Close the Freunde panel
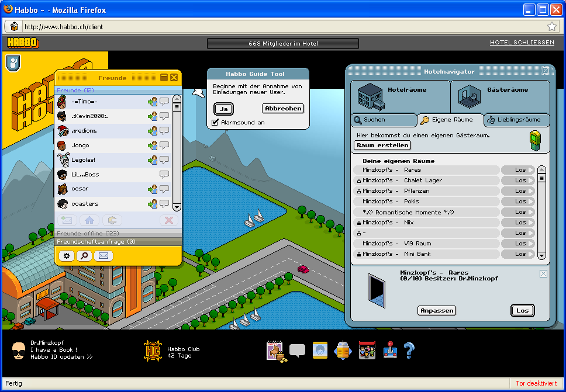Viewport: 566px width, 392px height. coord(174,78)
